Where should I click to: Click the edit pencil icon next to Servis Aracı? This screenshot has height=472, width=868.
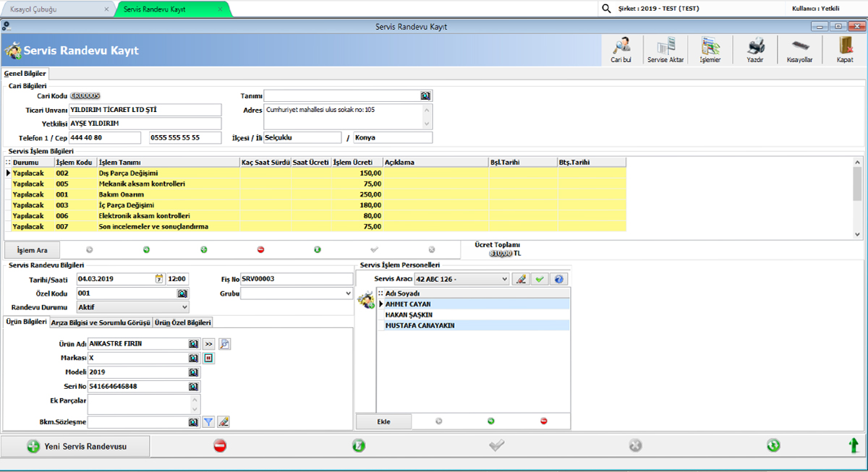(520, 278)
